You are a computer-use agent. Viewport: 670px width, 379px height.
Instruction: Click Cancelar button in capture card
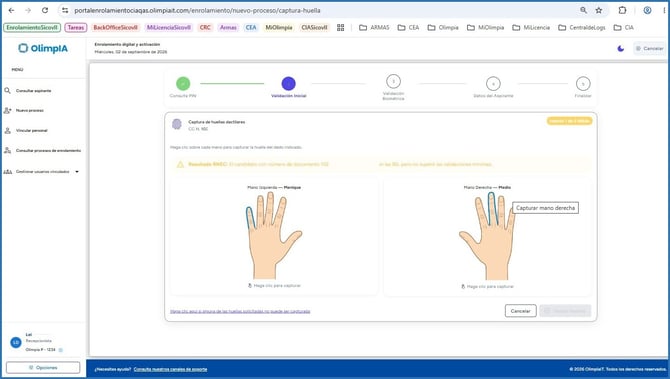click(x=520, y=311)
